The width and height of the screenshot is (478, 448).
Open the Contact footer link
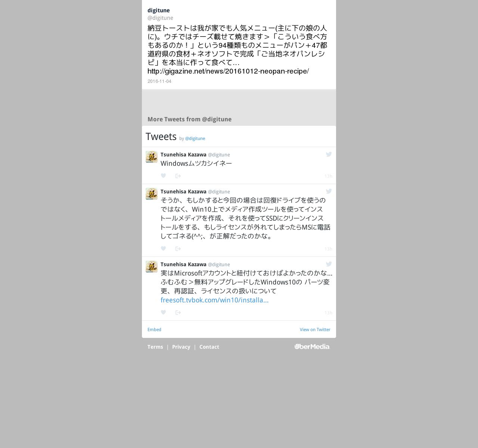(209, 347)
